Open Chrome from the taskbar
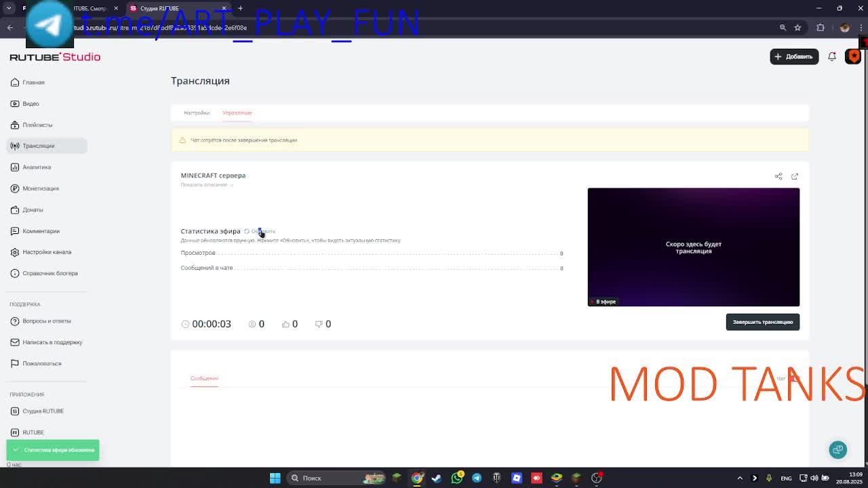This screenshot has width=868, height=488. tap(417, 478)
